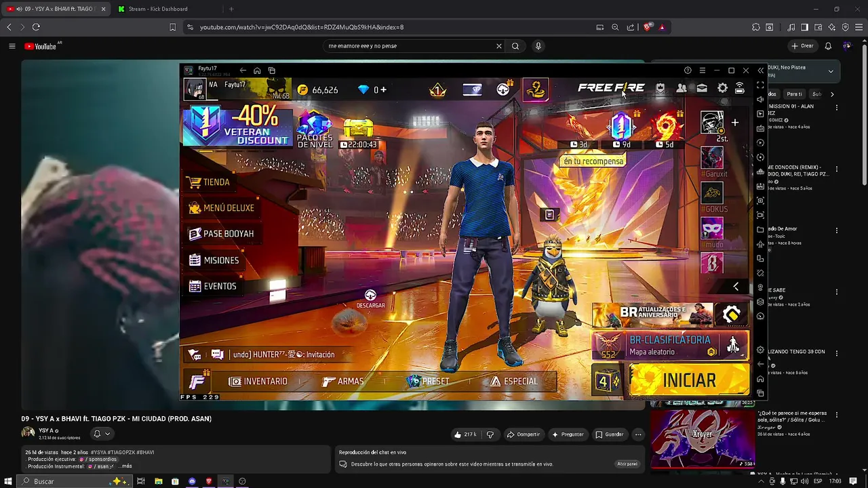This screenshot has width=868, height=488.
Task: Open channel notification bell dropdown
Action: tap(101, 434)
